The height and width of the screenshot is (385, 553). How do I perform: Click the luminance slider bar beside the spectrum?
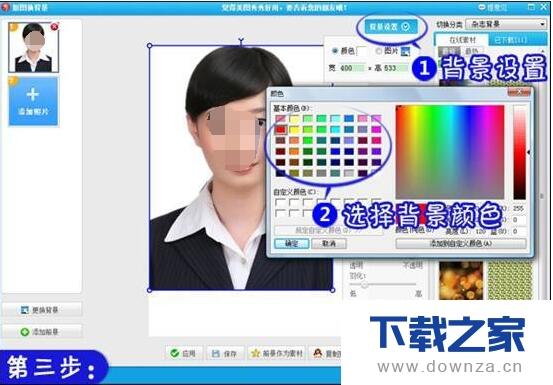(x=519, y=152)
